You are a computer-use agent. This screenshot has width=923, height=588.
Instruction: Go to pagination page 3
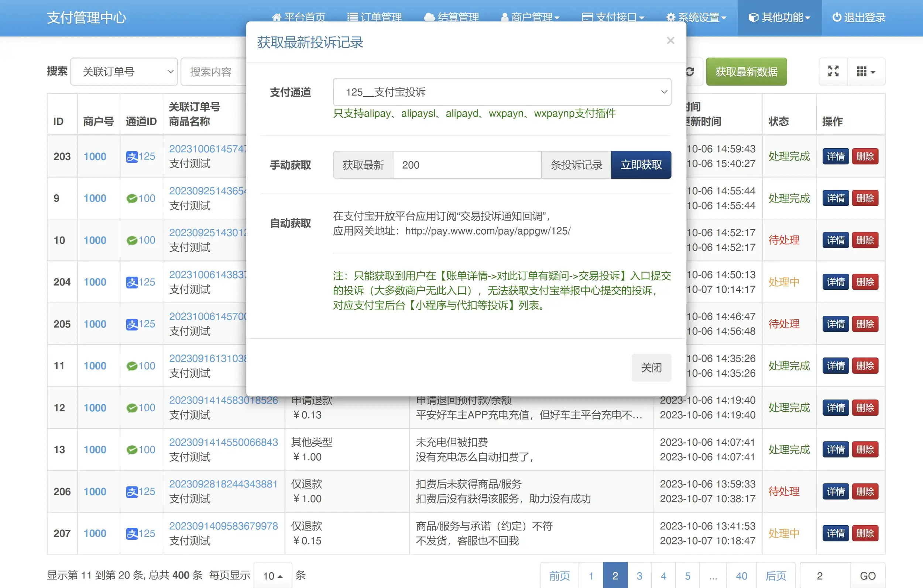[x=639, y=575]
